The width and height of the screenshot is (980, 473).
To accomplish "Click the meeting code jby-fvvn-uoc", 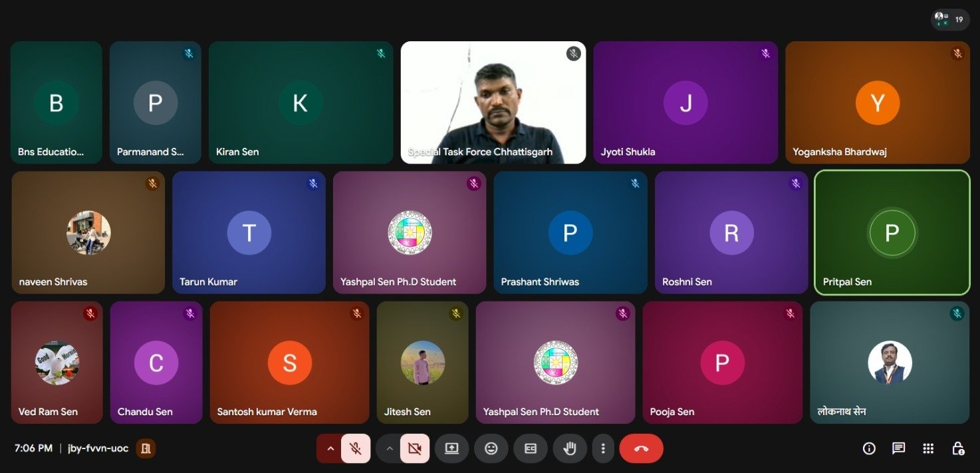I will point(98,448).
